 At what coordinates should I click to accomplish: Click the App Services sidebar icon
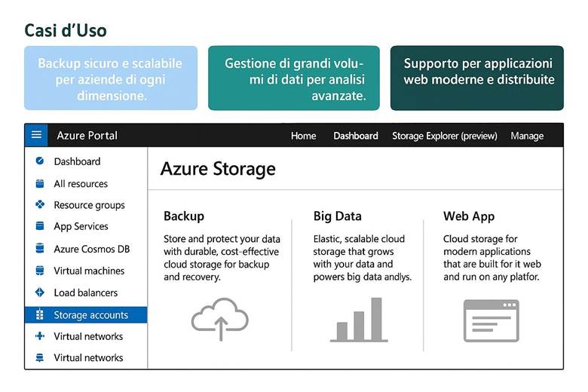point(40,226)
